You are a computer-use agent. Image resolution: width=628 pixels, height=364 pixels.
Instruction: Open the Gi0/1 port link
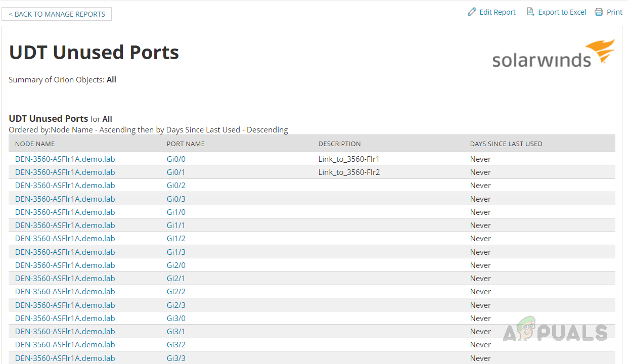coord(176,172)
